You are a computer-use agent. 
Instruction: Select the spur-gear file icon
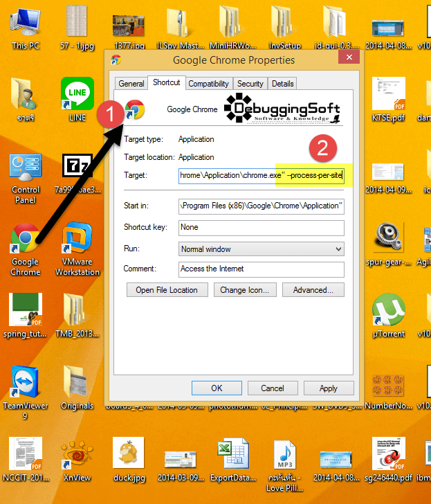pos(388,238)
